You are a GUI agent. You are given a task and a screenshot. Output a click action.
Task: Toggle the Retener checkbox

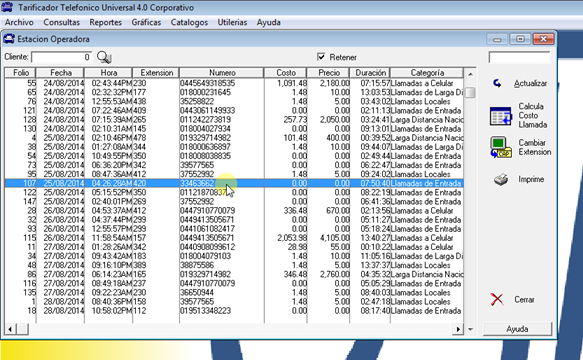point(321,57)
